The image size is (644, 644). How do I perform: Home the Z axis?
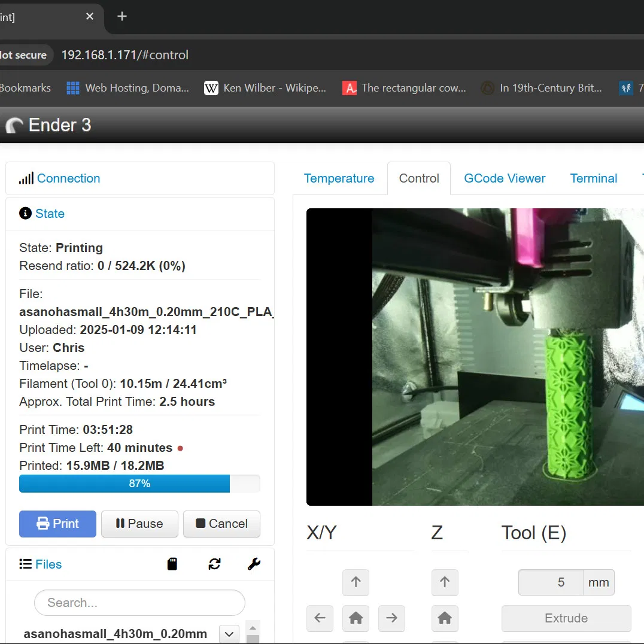[445, 618]
